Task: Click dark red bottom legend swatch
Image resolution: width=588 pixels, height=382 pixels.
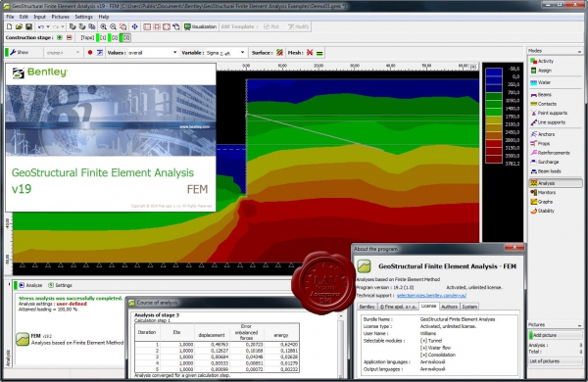Action: (494, 160)
